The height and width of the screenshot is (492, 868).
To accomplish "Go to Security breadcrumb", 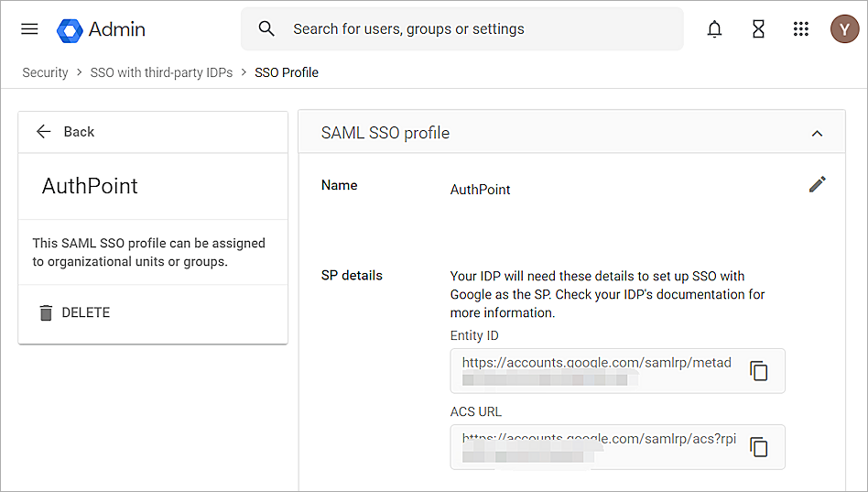I will [45, 72].
